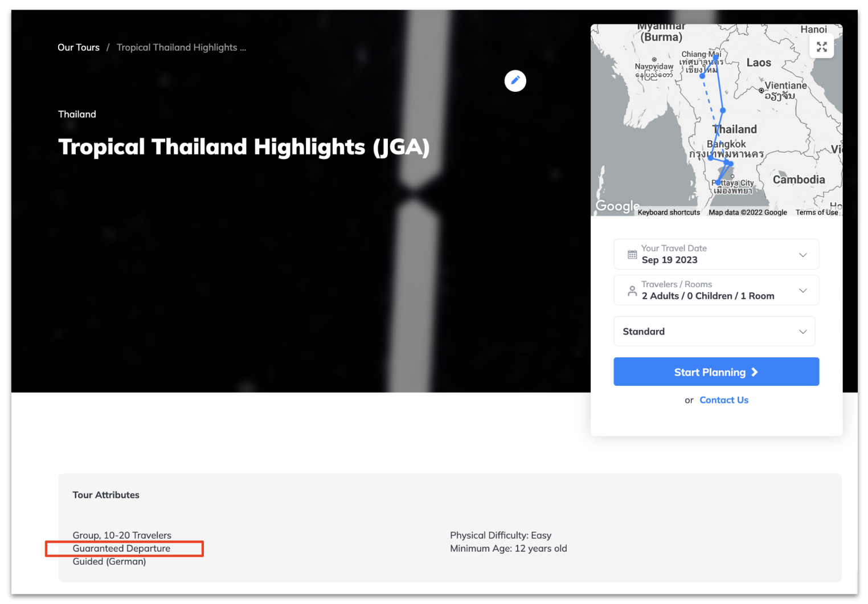Click the Vientiane capital marker on map
Screen dimensions: 868x604
coord(761,90)
